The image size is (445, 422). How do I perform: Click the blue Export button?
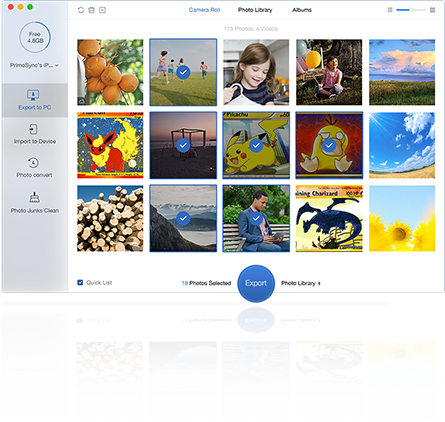[256, 283]
